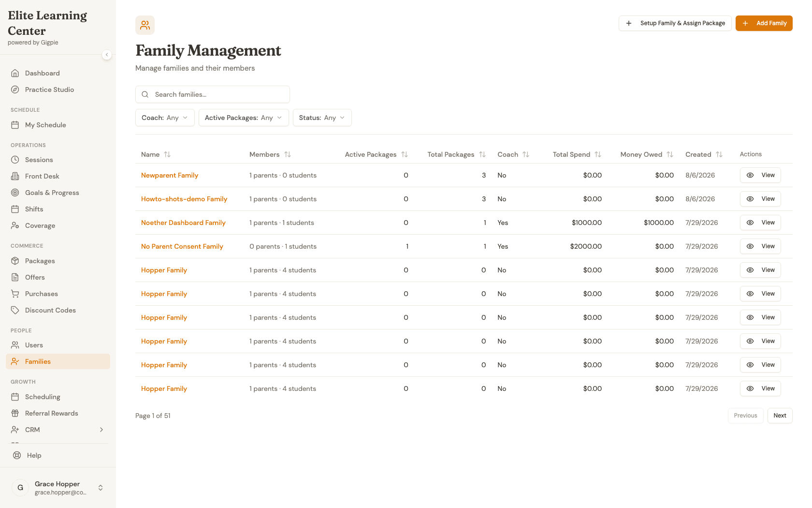
Task: Click the Families sidebar icon
Action: [15, 361]
